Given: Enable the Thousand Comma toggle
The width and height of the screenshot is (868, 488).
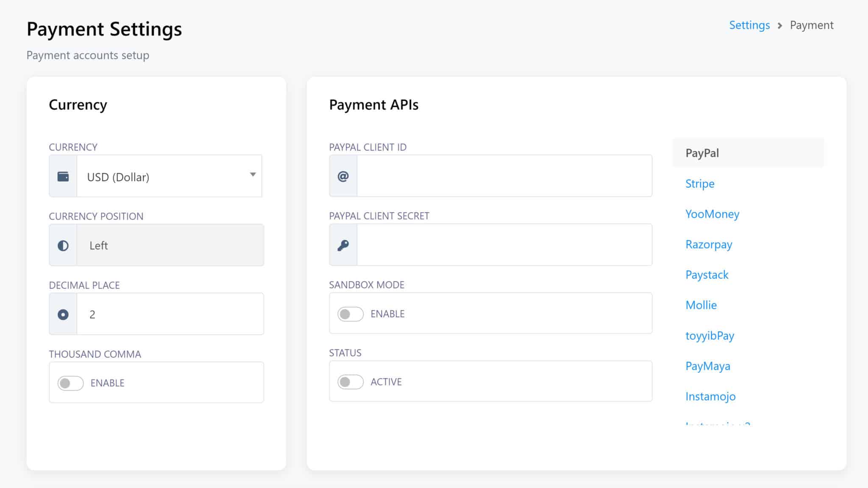Looking at the screenshot, I should [70, 383].
